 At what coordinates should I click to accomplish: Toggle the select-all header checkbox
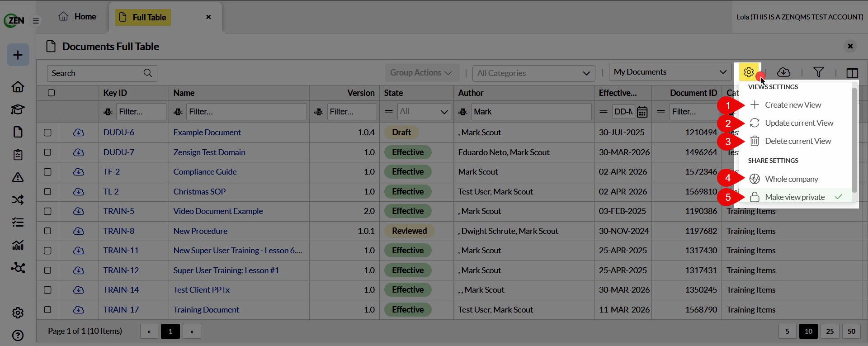[x=51, y=93]
